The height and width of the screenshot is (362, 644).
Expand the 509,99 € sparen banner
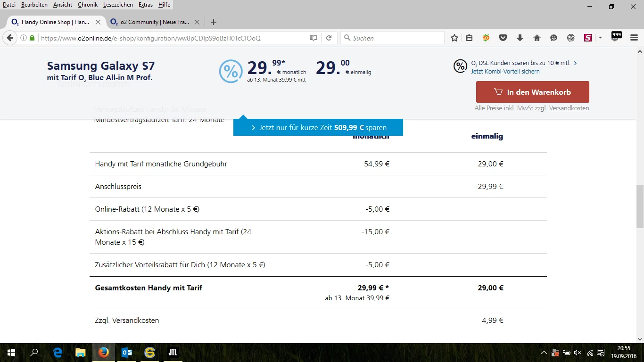[318, 127]
